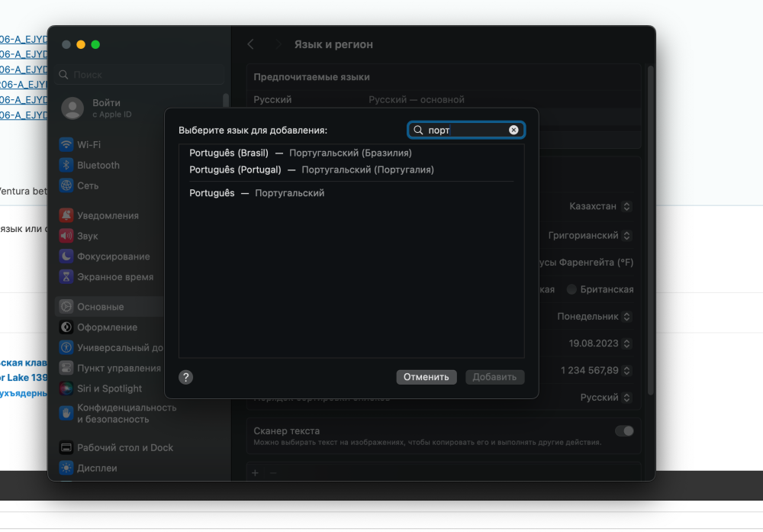
Task: Click the Добавить button
Action: pos(494,377)
